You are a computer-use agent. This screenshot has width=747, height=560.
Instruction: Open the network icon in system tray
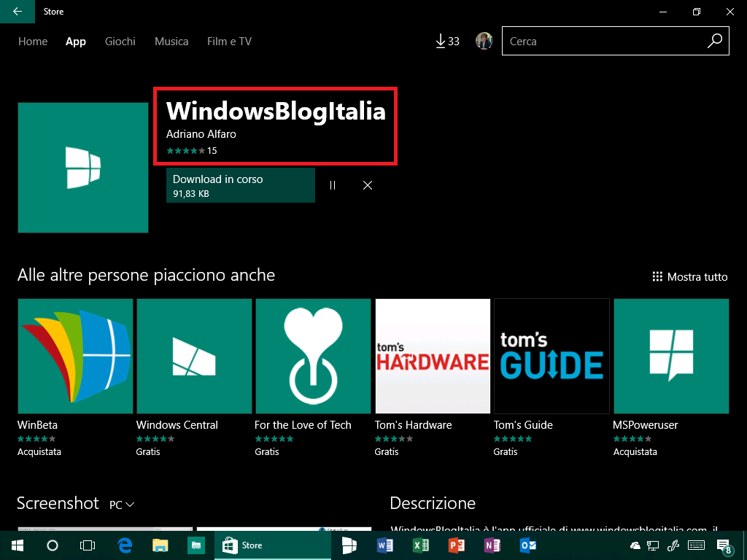click(653, 545)
